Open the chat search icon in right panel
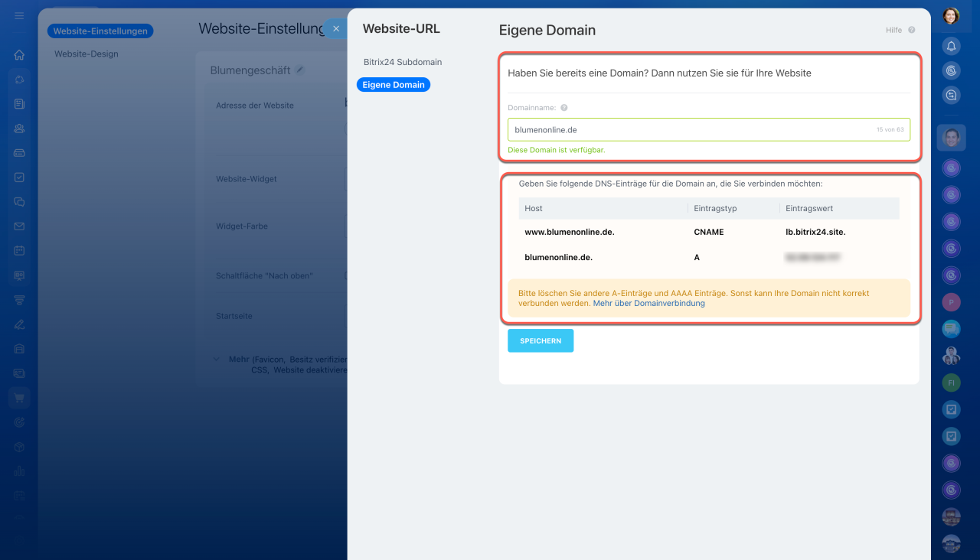The height and width of the screenshot is (560, 980). 951,95
